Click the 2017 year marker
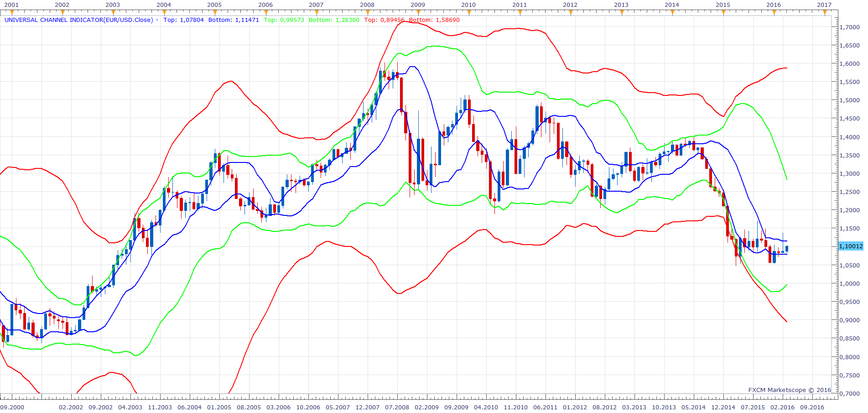 [825, 12]
